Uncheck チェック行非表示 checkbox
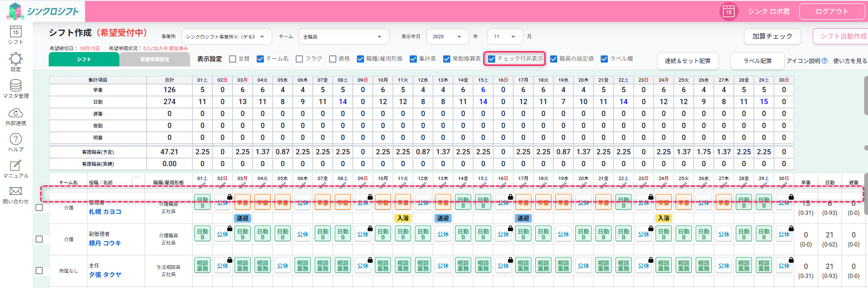 492,59
